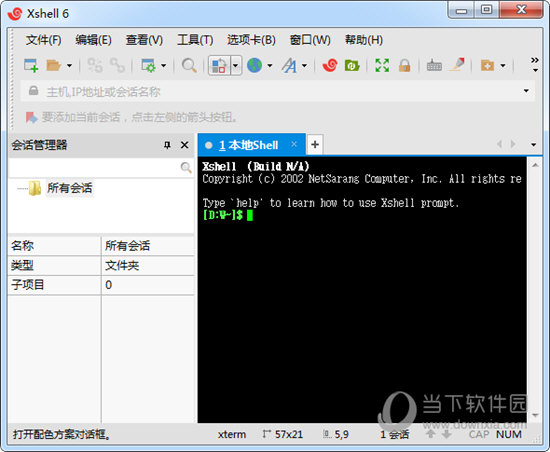
Task: Open the session folder icon
Action: (x=54, y=66)
